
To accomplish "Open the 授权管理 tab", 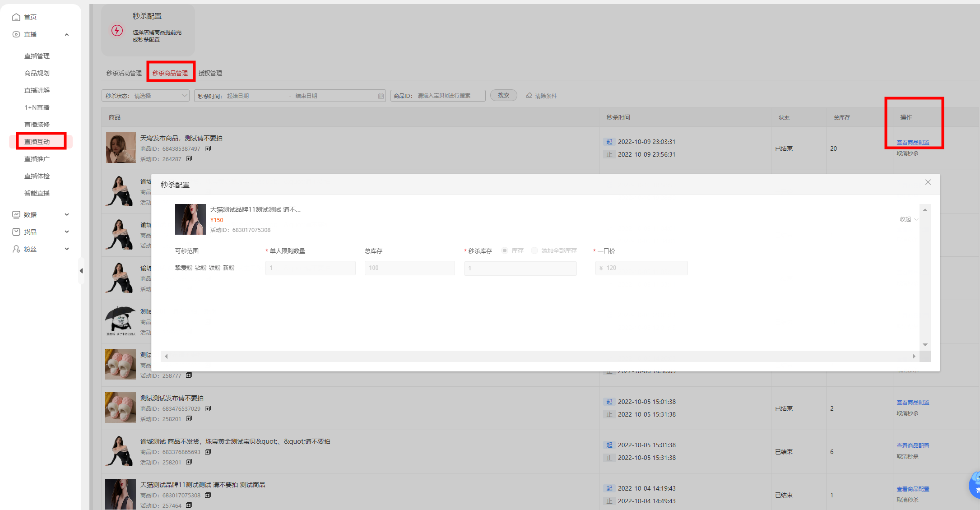I will click(x=210, y=73).
